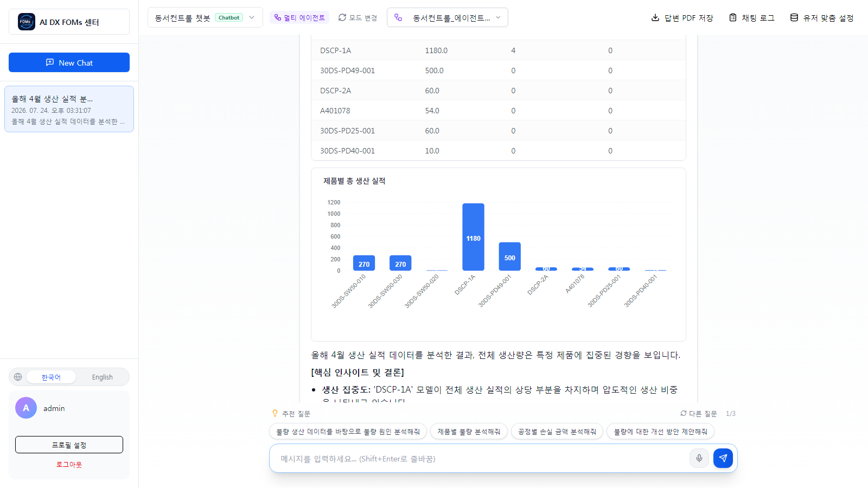Click the 멀티 에이전트 badge
Screen dimensions: 868x488
tap(299, 17)
